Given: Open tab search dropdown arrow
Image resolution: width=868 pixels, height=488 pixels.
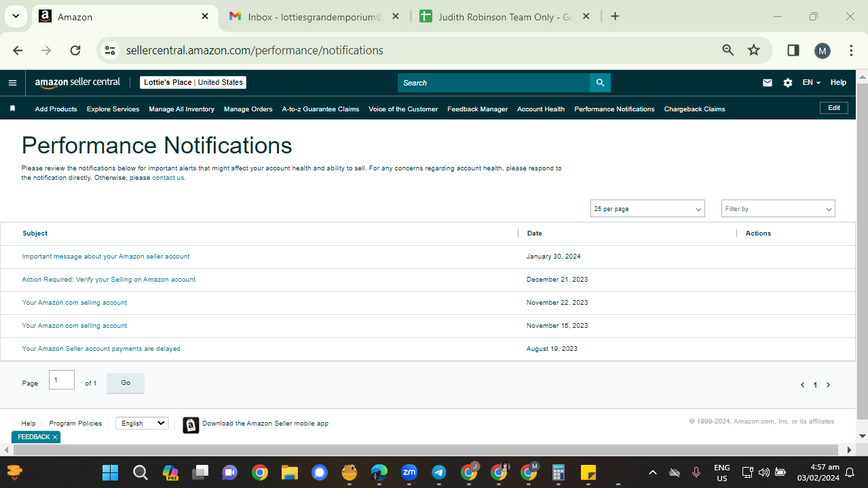Looking at the screenshot, I should (15, 16).
